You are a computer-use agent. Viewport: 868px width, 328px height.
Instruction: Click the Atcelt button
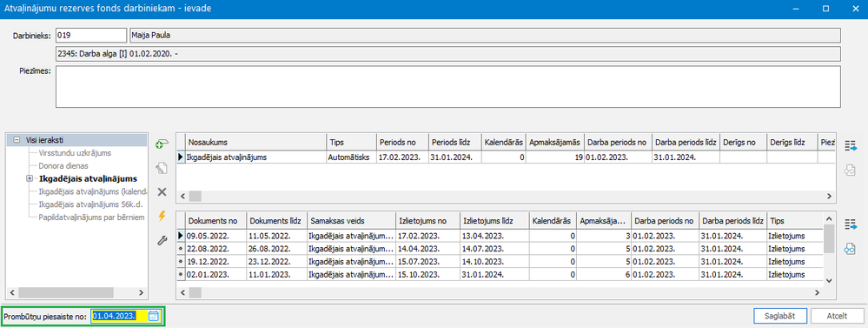837,316
